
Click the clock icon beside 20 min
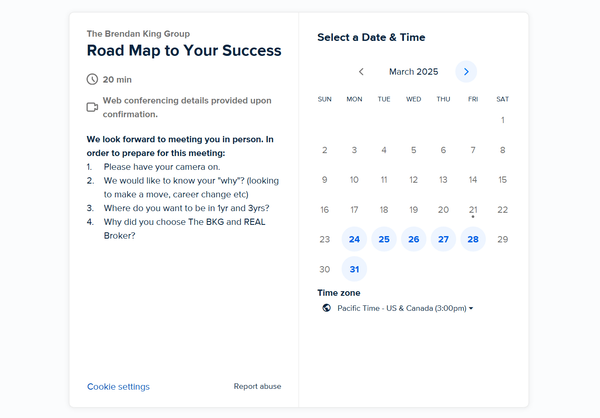coord(92,79)
